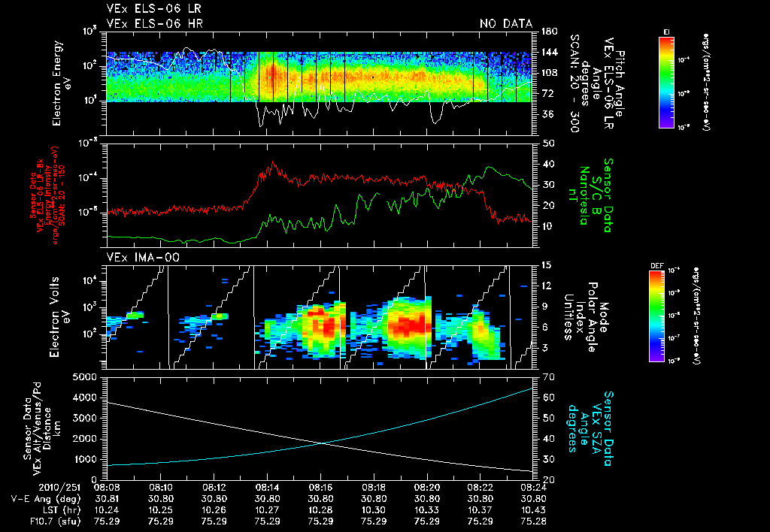This screenshot has width=770, height=532.
Task: Click the V-E angle value 30.81
Action: (x=107, y=499)
